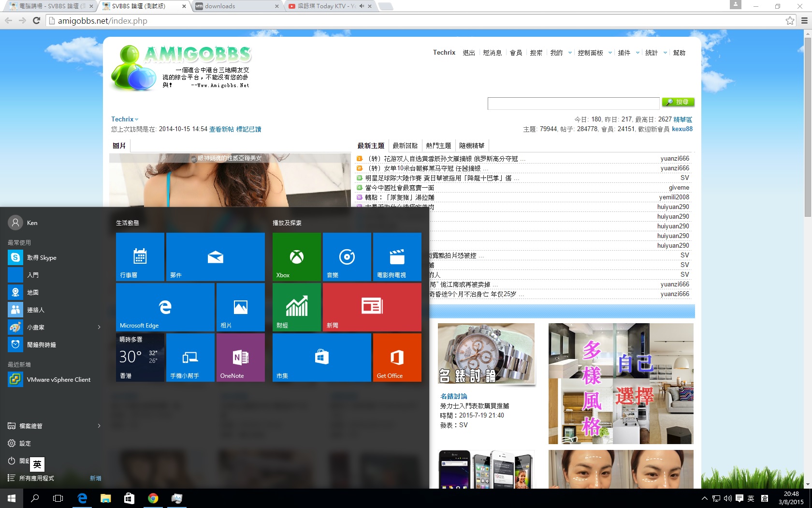Open the Get Office tile
This screenshot has height=508, width=812.
tap(397, 358)
